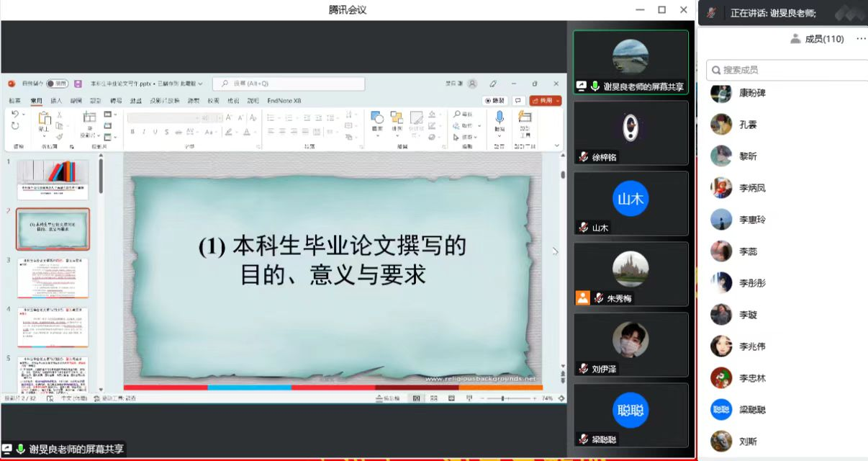The image size is (868, 461).
Task: Click the Paste clipboard icon
Action: point(44,119)
